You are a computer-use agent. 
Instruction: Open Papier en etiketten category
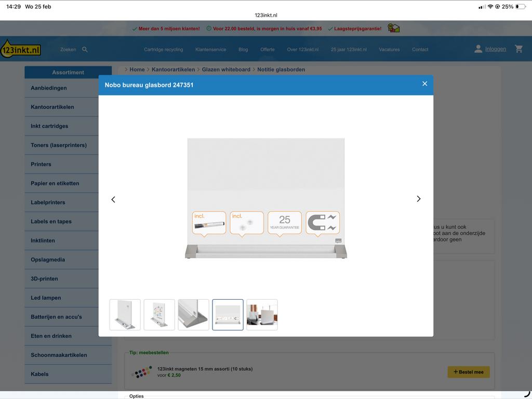(x=62, y=183)
